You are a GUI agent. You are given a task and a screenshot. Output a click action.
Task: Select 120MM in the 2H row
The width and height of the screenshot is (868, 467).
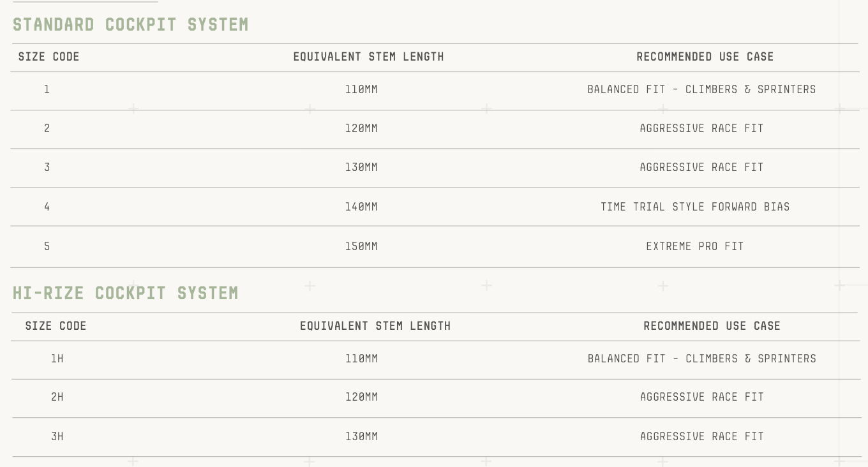(361, 397)
